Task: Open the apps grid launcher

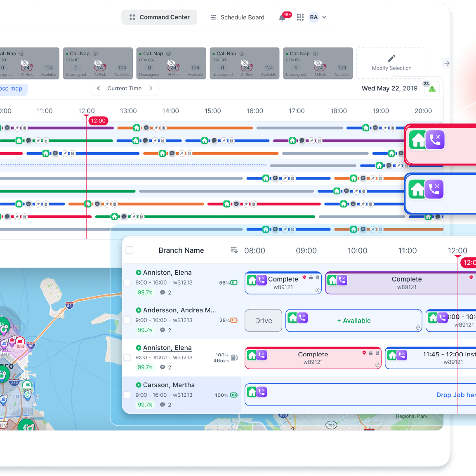Action: click(300, 17)
